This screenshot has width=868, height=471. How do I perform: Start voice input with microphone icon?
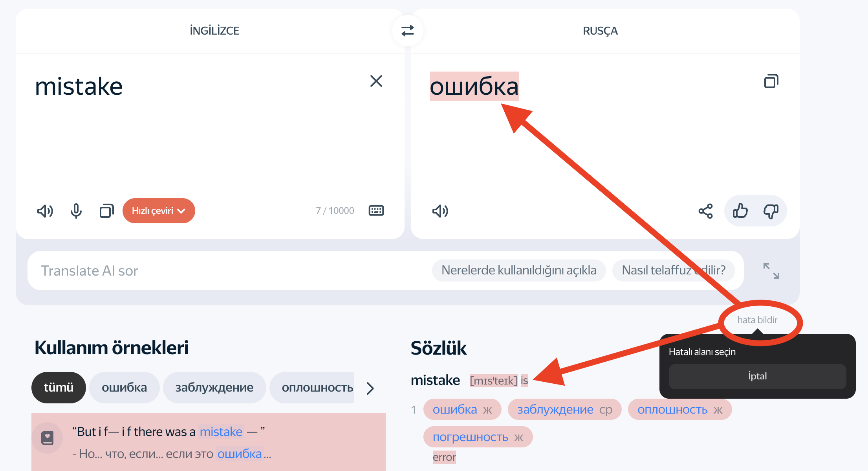76,211
